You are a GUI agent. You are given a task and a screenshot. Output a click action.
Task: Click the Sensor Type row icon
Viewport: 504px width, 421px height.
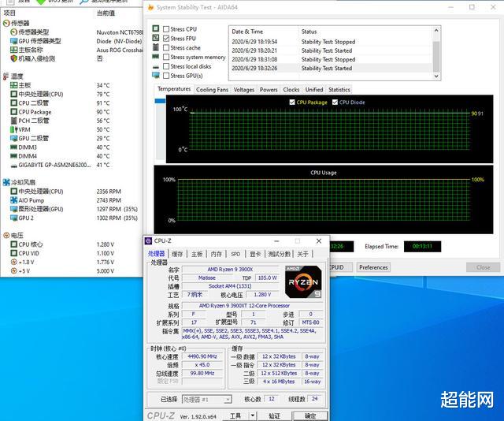[x=14, y=32]
